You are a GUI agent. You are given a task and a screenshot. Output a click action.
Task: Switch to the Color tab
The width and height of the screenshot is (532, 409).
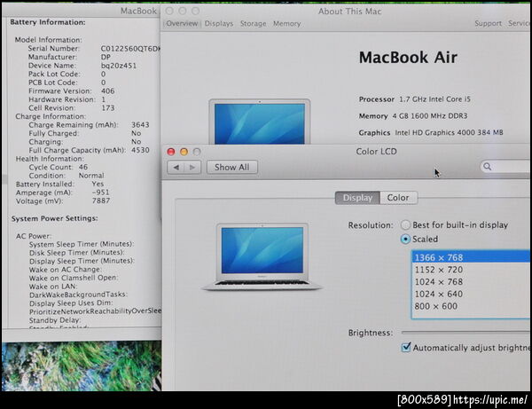[x=398, y=198]
